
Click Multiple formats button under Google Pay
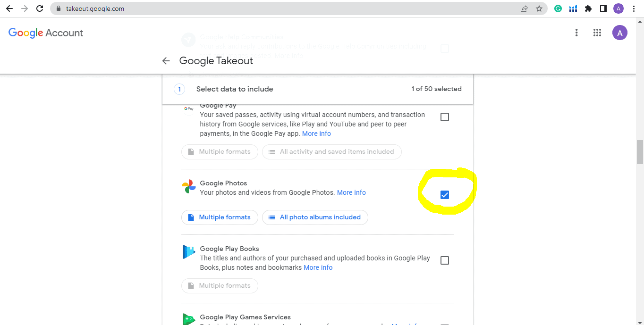click(220, 152)
